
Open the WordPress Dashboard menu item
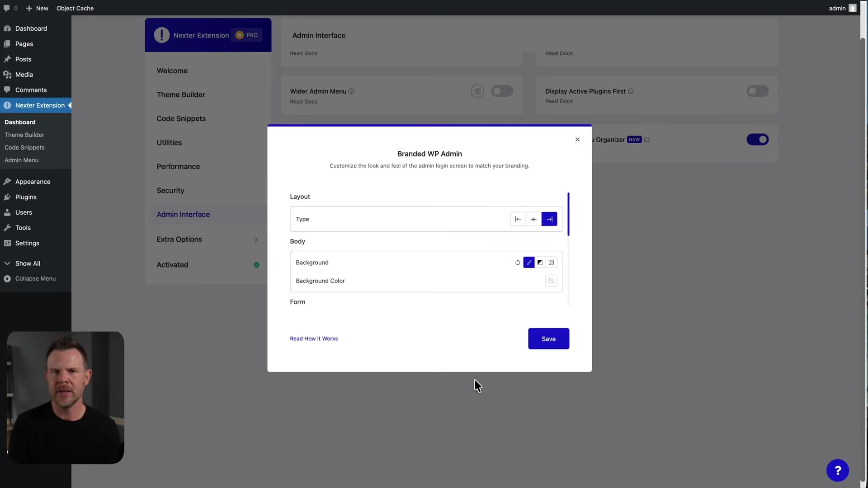point(31,28)
